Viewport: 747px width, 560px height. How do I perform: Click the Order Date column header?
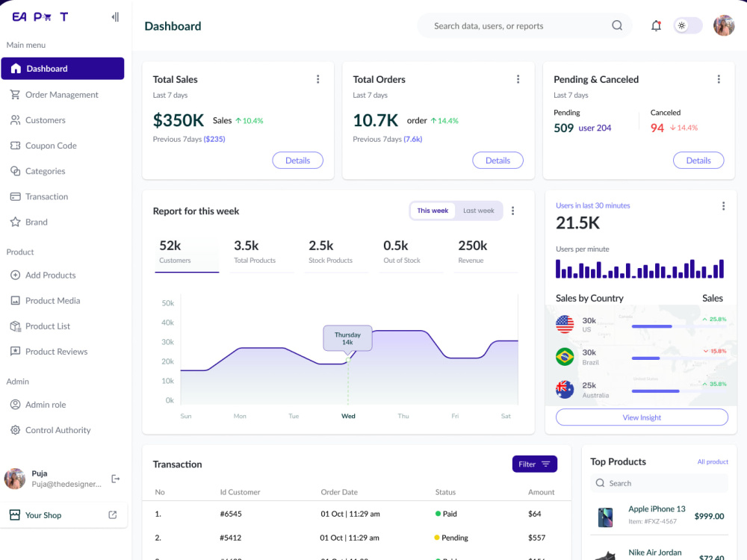(339, 492)
